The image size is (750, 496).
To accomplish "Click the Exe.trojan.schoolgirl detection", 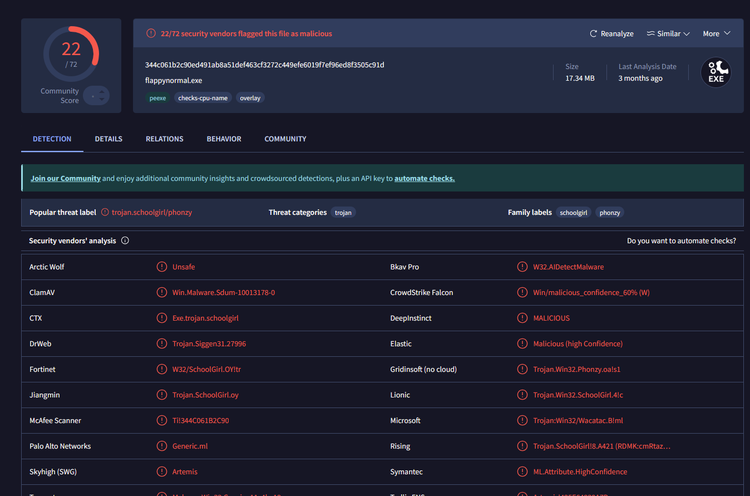I will tap(205, 318).
